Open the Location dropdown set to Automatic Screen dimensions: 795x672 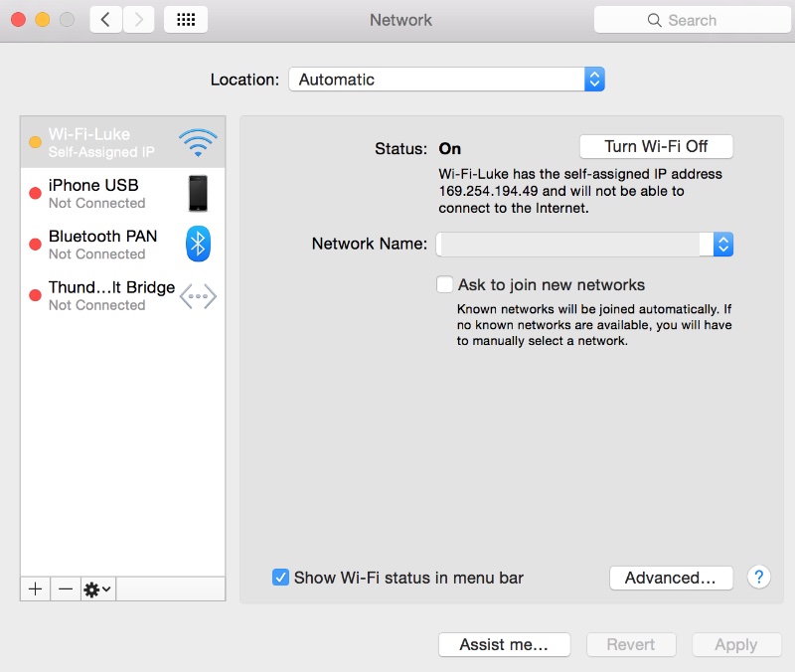tap(446, 79)
